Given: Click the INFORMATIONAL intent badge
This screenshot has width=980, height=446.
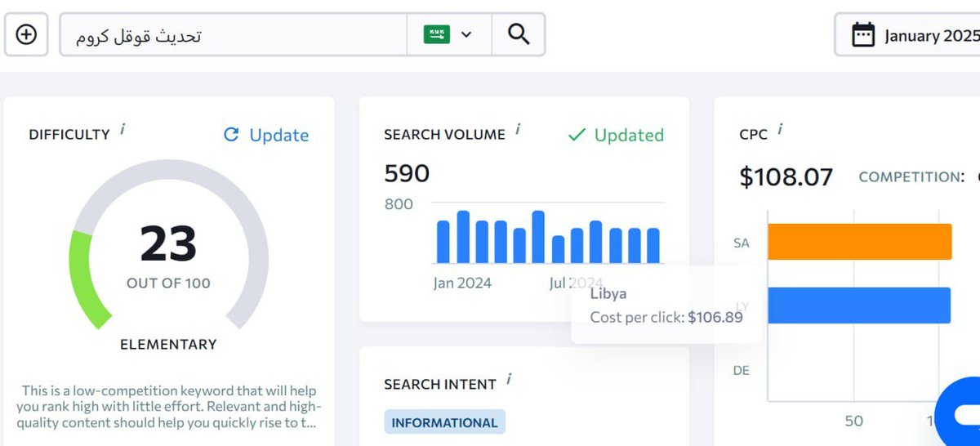Looking at the screenshot, I should [444, 422].
